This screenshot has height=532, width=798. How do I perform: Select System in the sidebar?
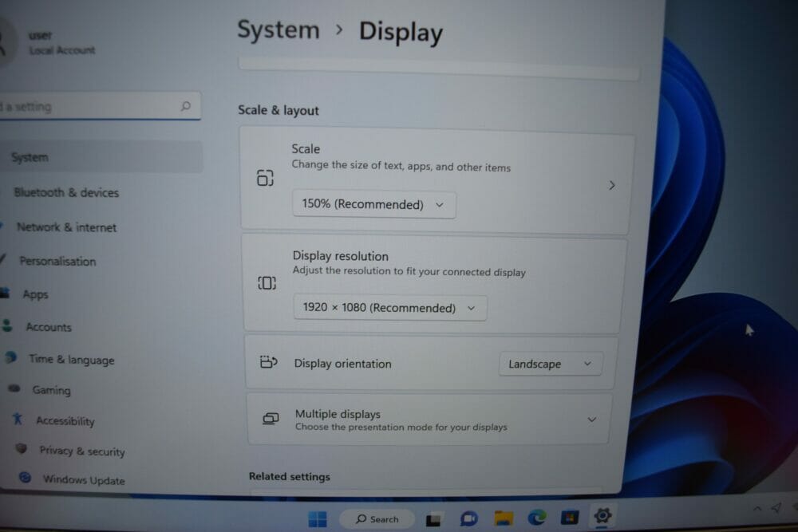(101, 157)
